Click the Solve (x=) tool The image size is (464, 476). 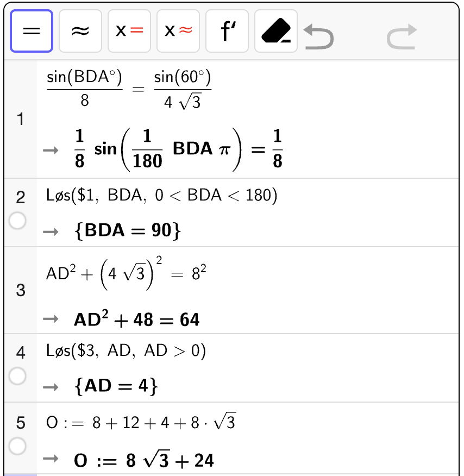tap(129, 31)
